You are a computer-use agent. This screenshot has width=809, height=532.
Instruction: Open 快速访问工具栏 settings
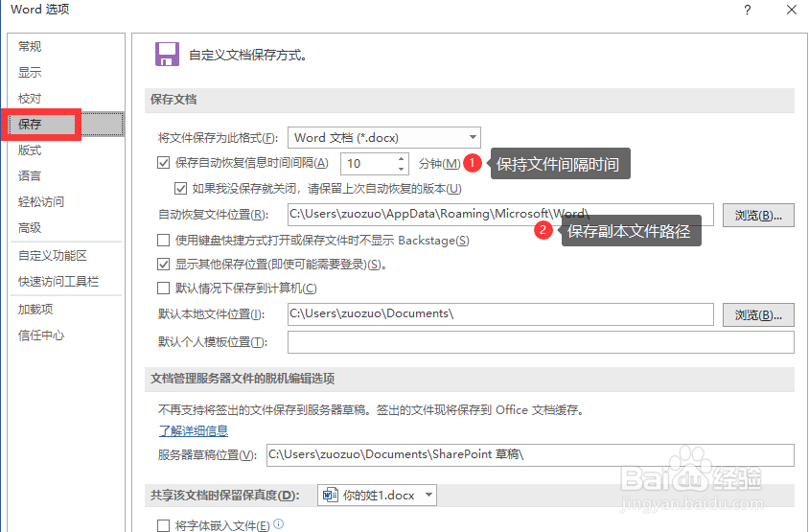(58, 281)
